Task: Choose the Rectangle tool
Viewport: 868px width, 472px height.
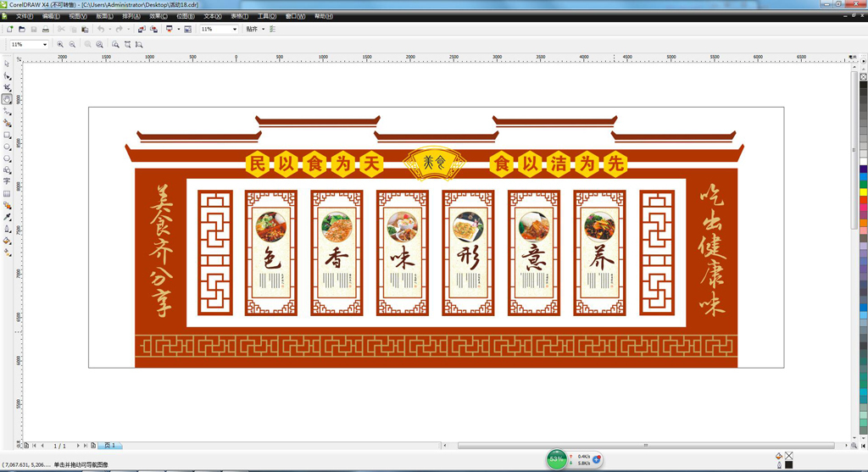Action: (7, 135)
